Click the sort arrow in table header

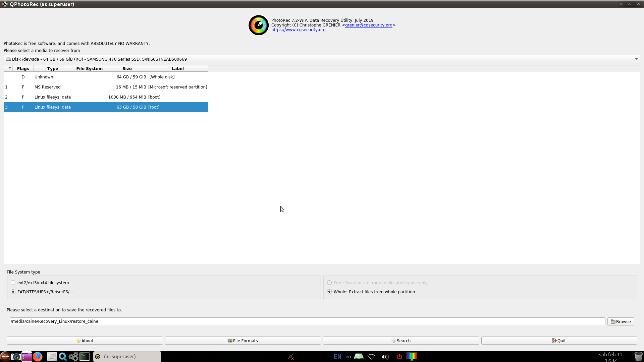10,68
